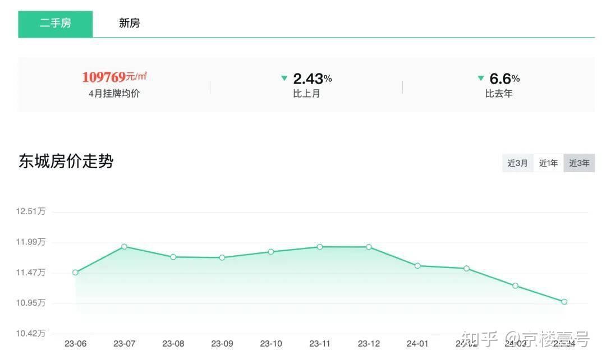Select the 近1年 range button

(x=548, y=163)
